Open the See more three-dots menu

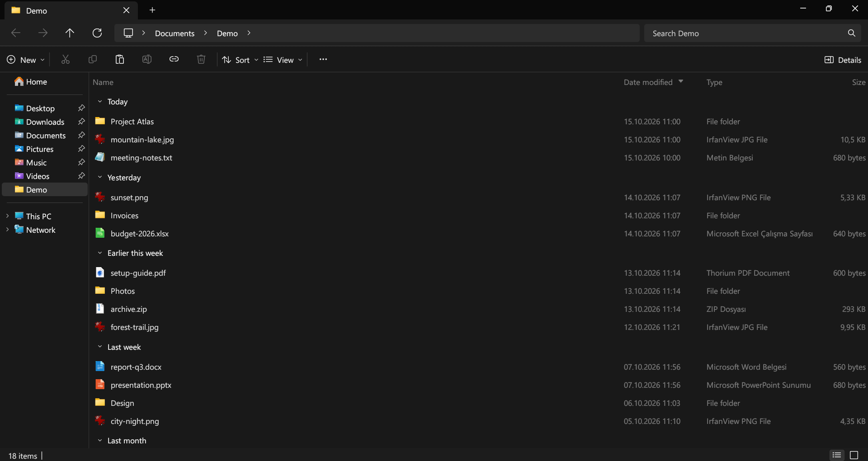[323, 60]
